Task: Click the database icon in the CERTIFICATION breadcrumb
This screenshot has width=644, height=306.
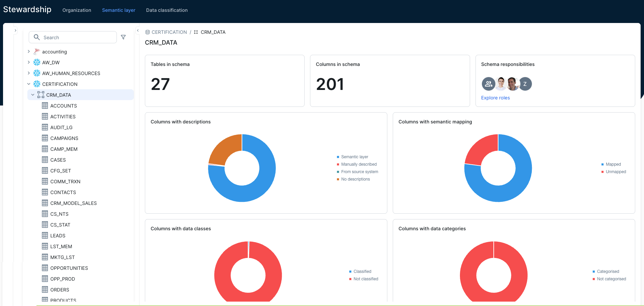Action: (147, 32)
